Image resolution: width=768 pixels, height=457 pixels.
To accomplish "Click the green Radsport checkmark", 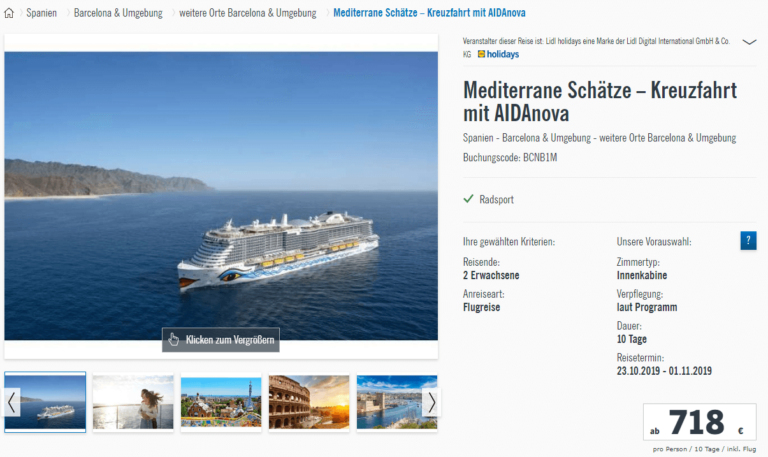I will pos(468,199).
